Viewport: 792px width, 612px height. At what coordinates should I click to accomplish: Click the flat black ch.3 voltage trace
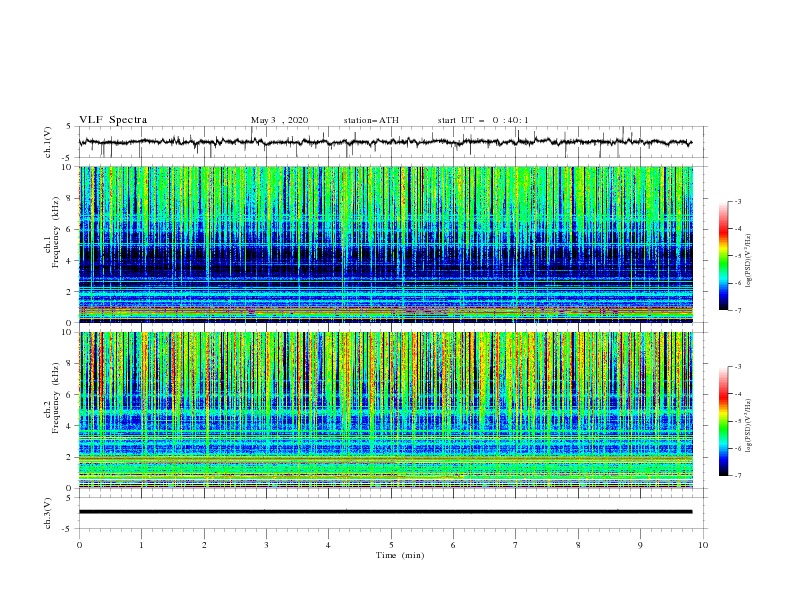click(385, 512)
